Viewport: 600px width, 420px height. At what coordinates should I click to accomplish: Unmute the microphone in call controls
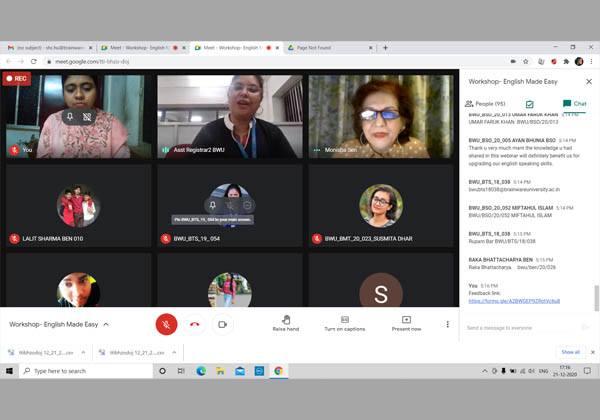pyautogui.click(x=166, y=324)
